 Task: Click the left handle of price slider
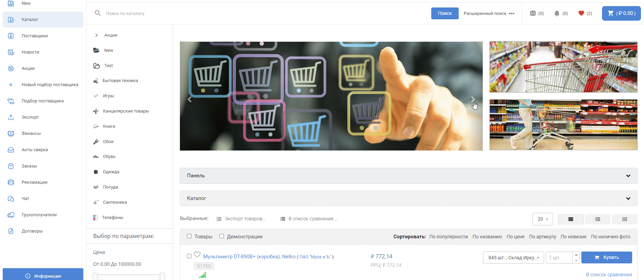(95, 276)
